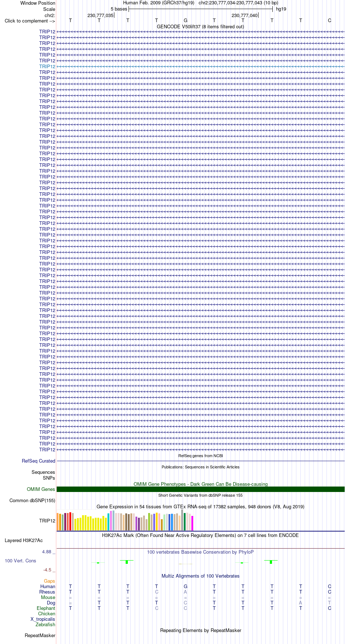Open the Multiz Alignments of 100 Vertebrates title
The height and width of the screenshot is (644, 345).
pos(200,576)
